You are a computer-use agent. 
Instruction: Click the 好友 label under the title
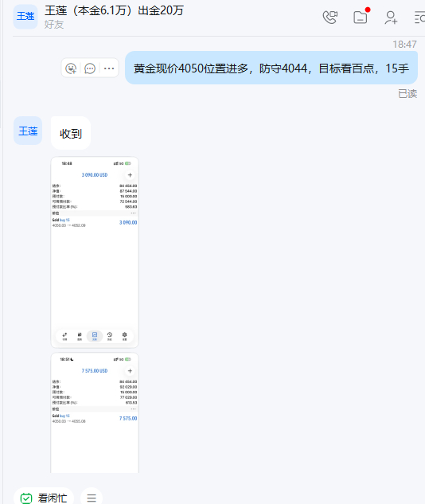pos(54,25)
